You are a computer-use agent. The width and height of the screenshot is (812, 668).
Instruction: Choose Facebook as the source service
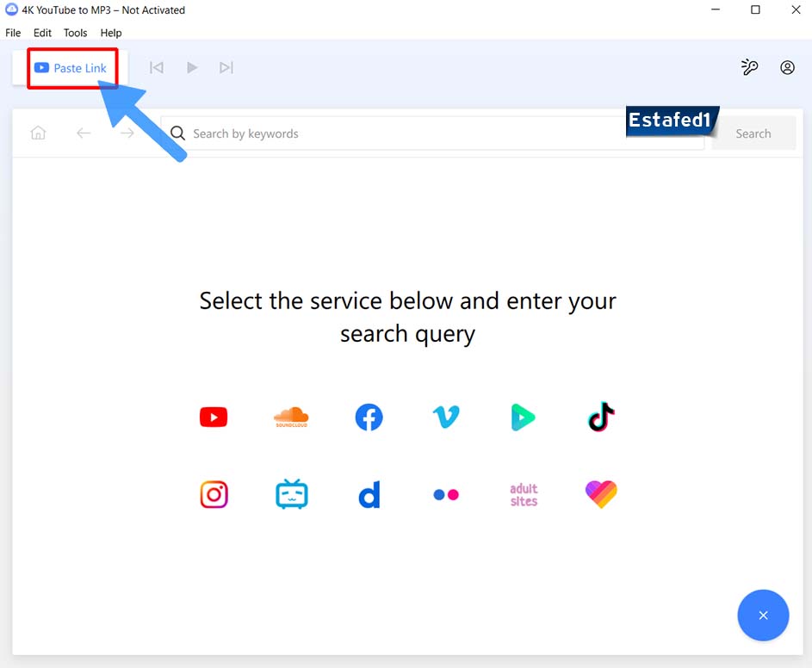[368, 417]
